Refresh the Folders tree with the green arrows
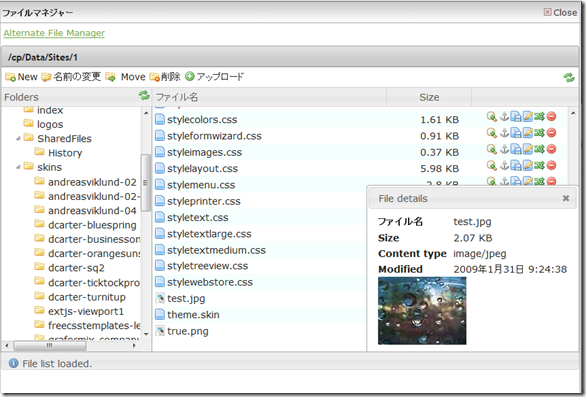The height and width of the screenshot is (397, 586). 144,95
